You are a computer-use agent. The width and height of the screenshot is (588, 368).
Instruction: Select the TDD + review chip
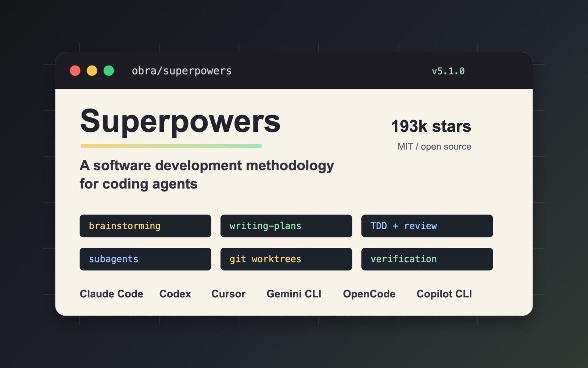pyautogui.click(x=427, y=226)
